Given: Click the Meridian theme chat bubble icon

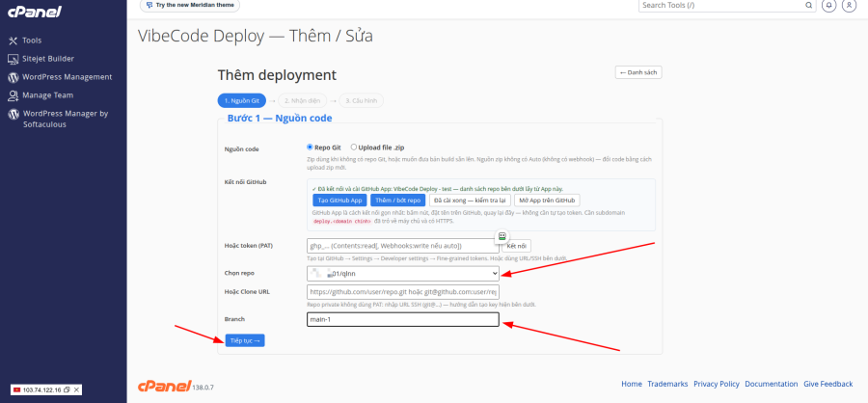Looking at the screenshot, I should 149,5.
